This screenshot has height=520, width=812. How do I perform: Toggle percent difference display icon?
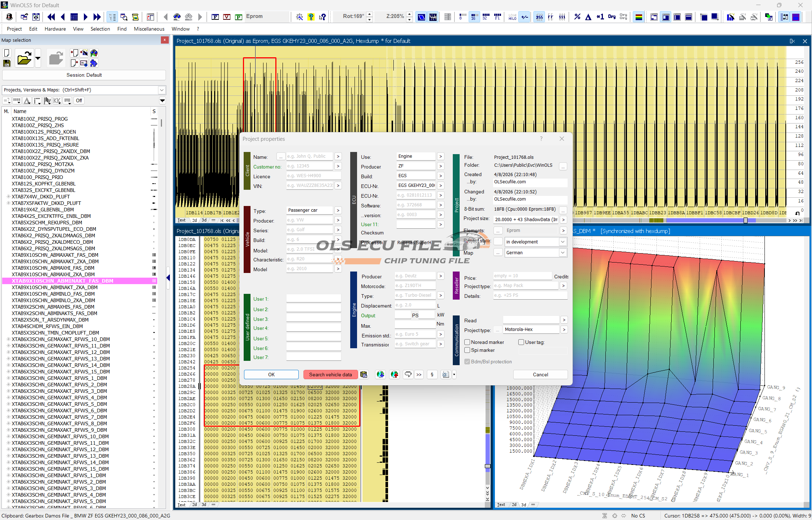(577, 17)
